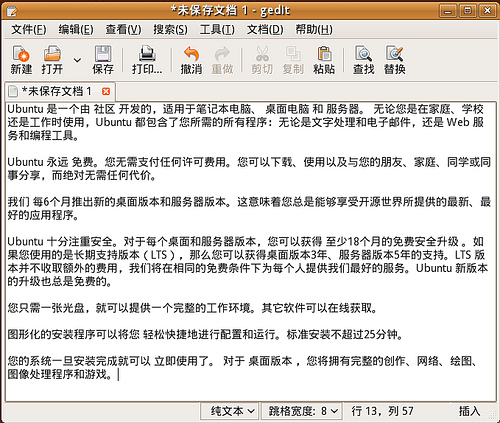
Task: Click the 插入 insert mode indicator
Action: [470, 411]
